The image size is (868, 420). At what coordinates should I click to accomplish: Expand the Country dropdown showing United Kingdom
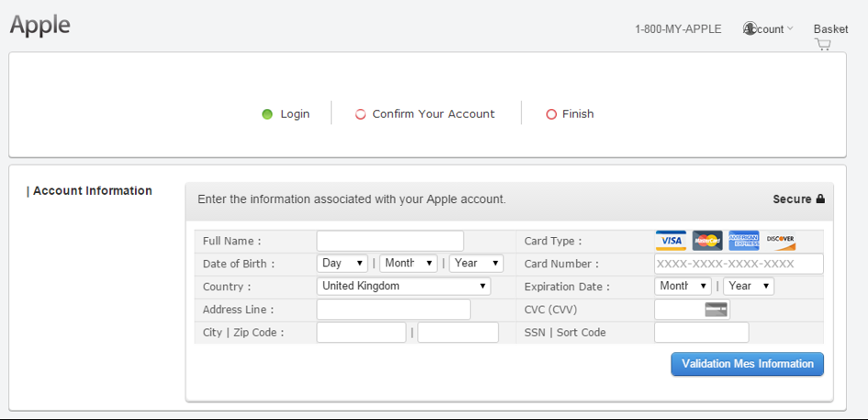click(x=403, y=286)
